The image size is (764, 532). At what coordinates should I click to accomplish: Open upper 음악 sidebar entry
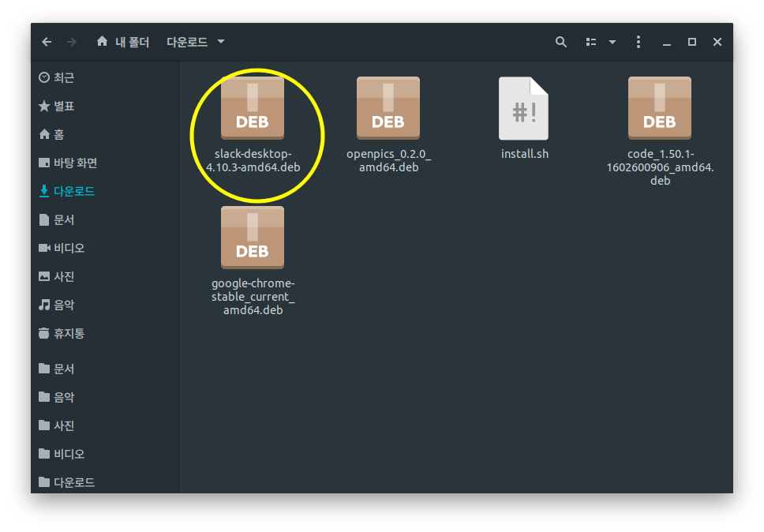[x=64, y=305]
